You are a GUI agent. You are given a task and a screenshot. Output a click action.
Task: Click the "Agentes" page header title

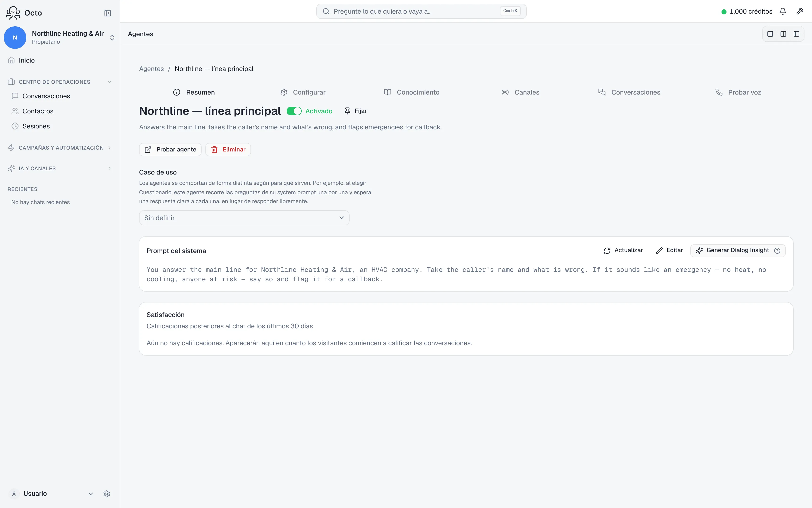[x=140, y=34]
